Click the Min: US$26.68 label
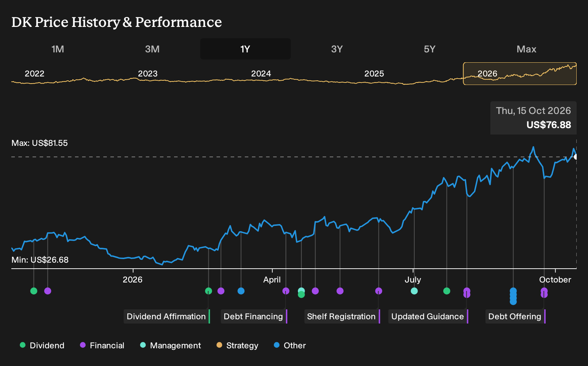The image size is (588, 366). pos(40,260)
